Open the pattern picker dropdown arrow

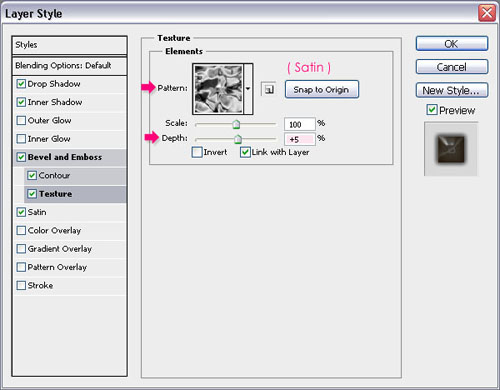(248, 89)
